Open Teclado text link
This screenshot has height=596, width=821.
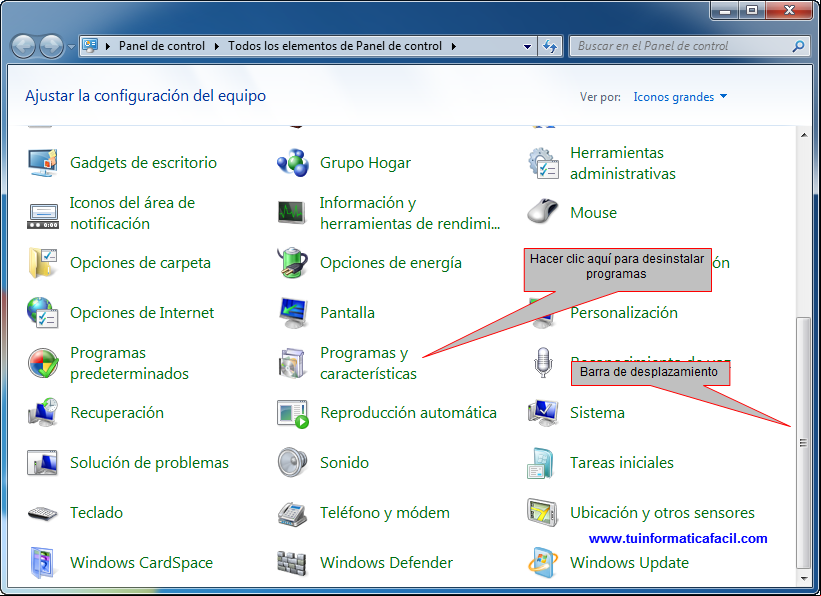[96, 513]
